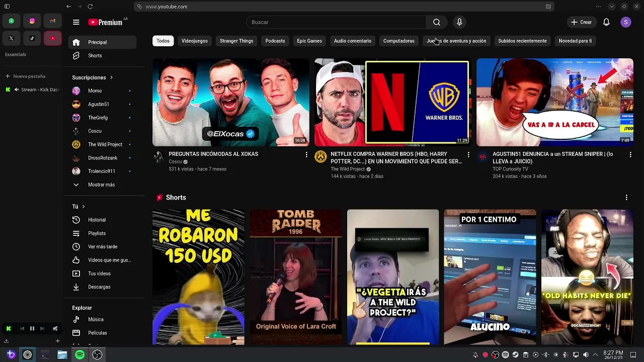Expand the Tú section chevron

pos(84,206)
